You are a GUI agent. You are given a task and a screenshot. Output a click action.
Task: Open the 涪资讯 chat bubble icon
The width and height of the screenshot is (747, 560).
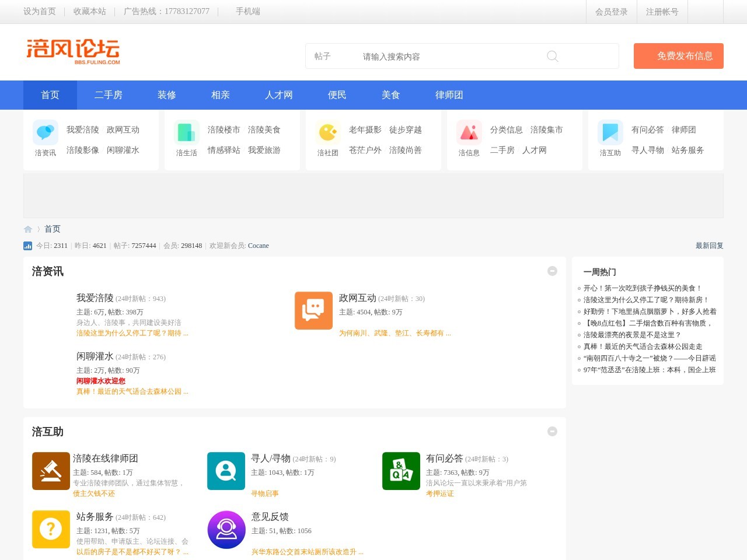(x=46, y=132)
